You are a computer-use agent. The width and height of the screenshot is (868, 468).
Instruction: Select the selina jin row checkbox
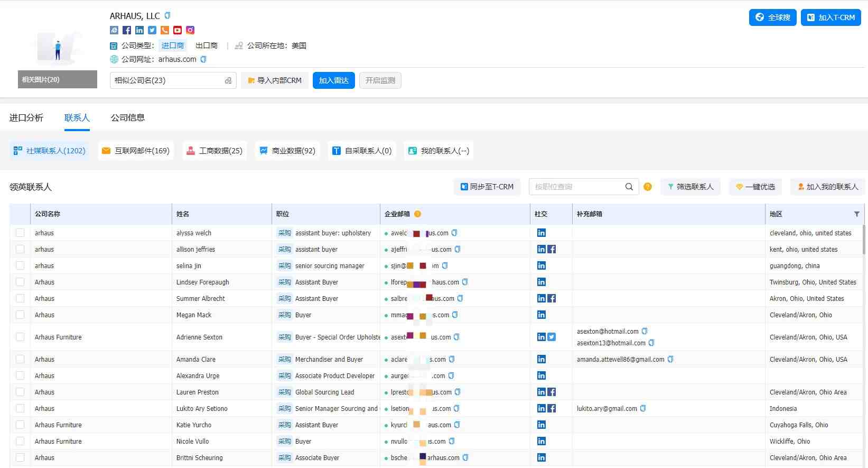(x=20, y=265)
